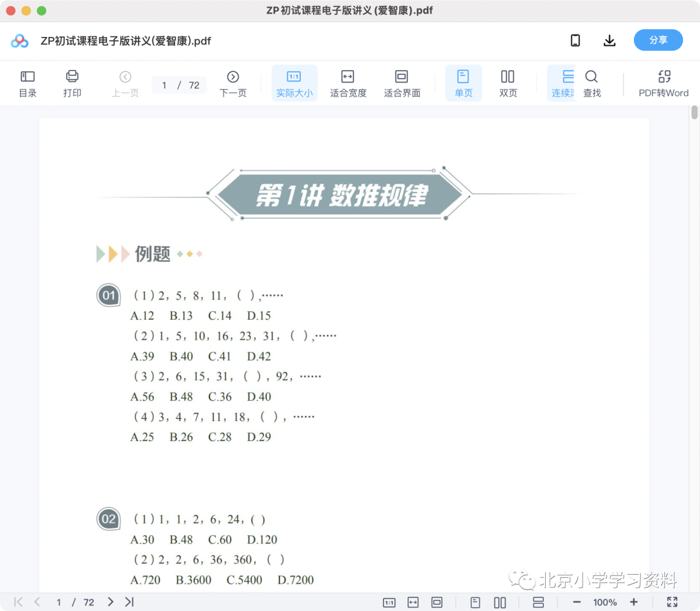Click the 100% zoom level value
700x611 pixels.
point(605,603)
